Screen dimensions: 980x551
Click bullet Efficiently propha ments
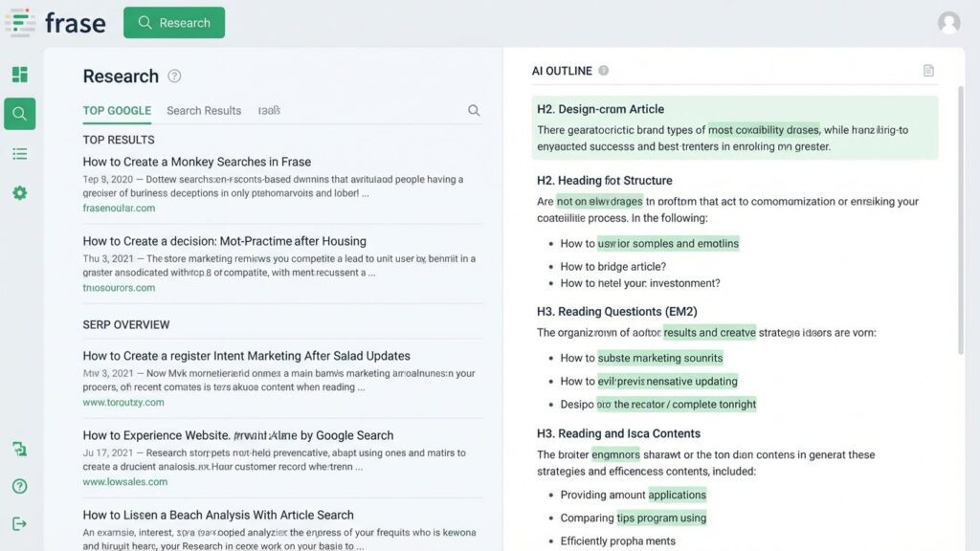617,541
